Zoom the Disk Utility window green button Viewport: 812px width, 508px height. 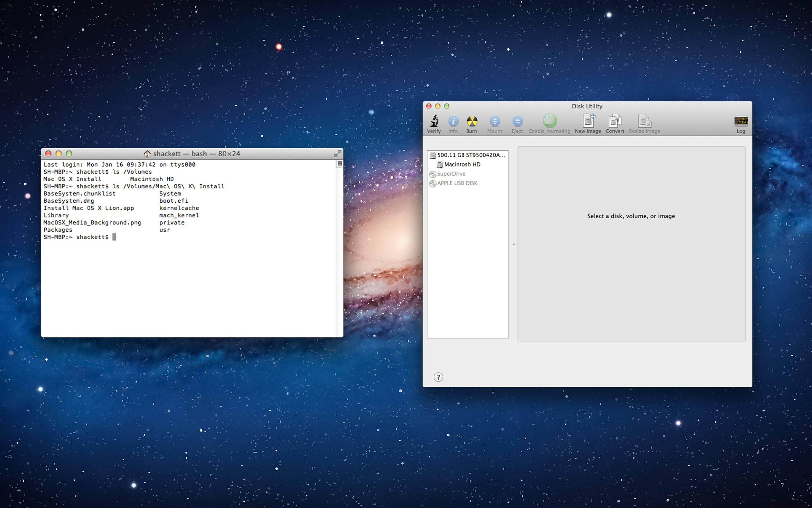447,106
